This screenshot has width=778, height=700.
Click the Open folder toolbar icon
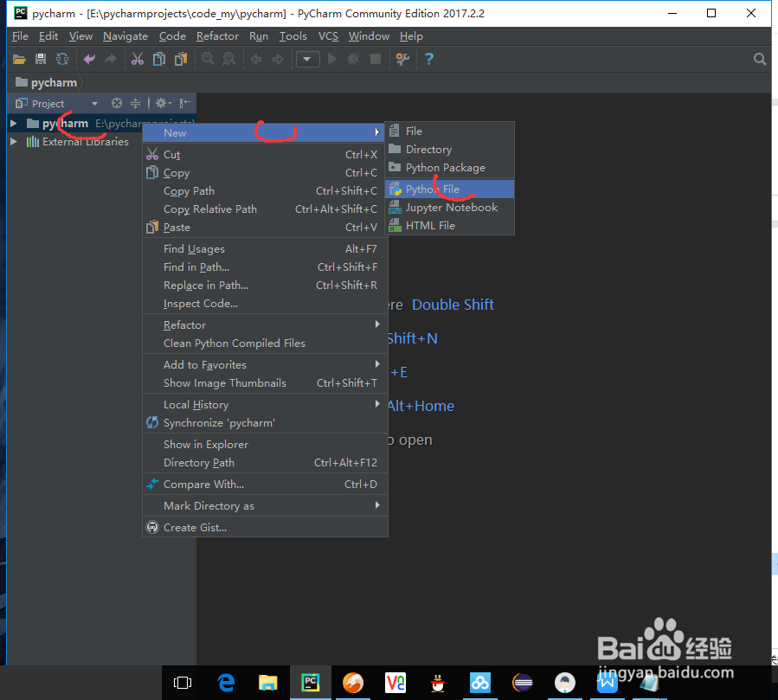[x=19, y=60]
